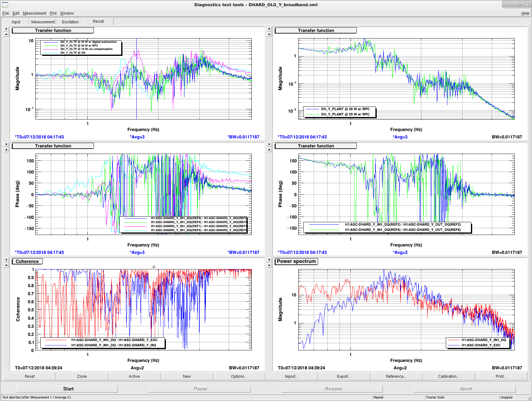The image size is (532, 401).
Task: Click up-arrow button beside left phase plot
Action: coord(6,150)
